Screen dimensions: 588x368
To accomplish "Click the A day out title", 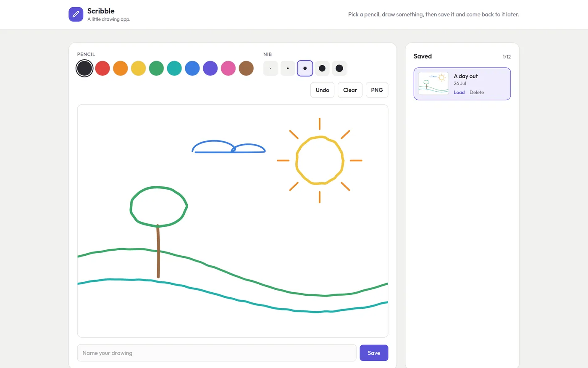I will (x=466, y=76).
